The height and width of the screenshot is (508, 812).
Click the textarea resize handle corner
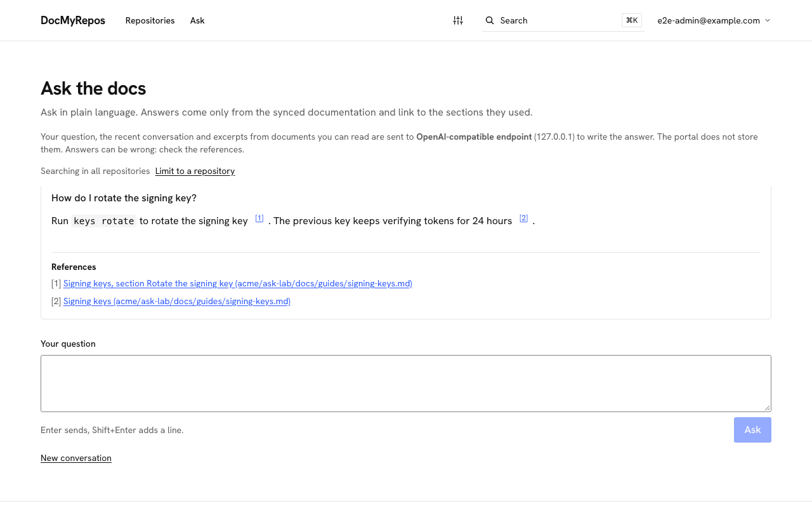point(767,408)
